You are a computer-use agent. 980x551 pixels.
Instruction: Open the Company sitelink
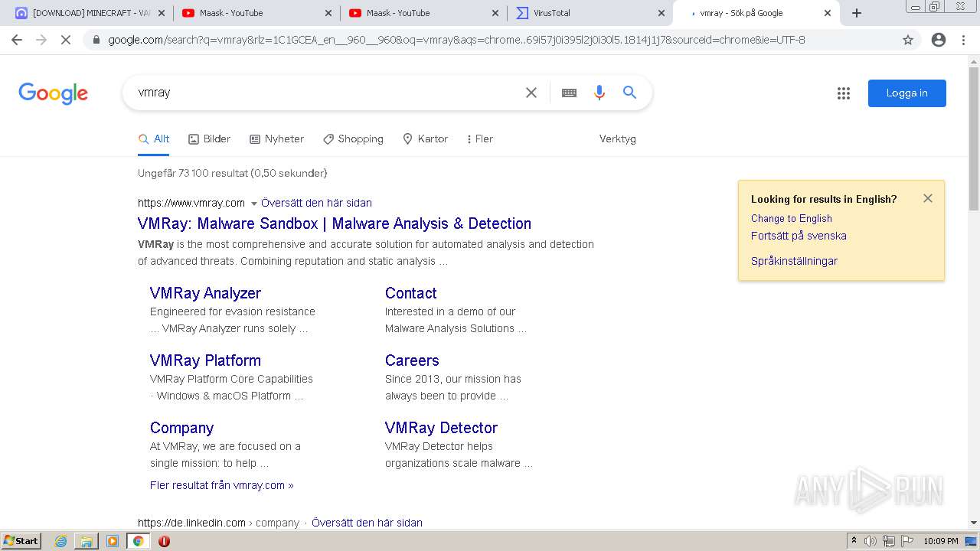click(181, 428)
